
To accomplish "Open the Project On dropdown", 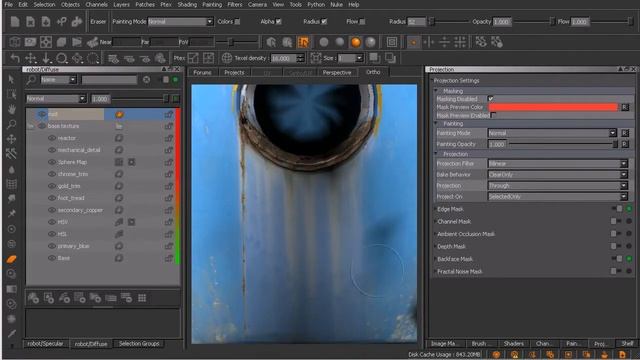I will [x=558, y=197].
